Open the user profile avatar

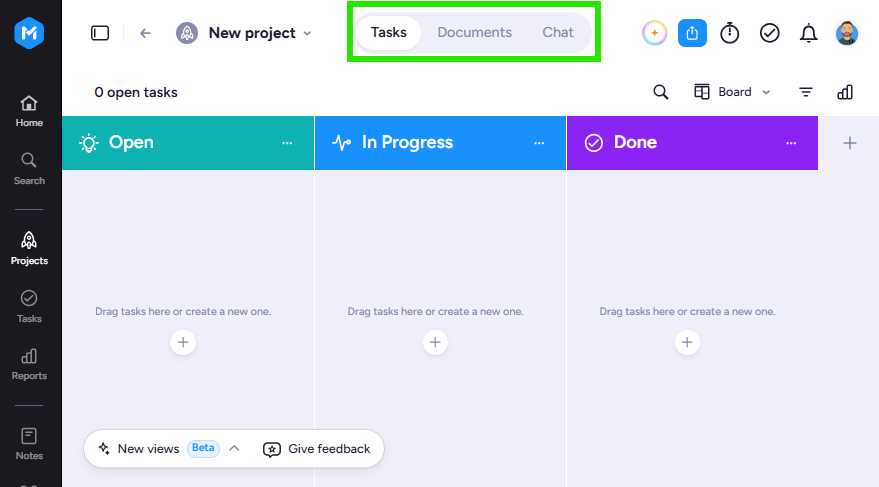click(x=846, y=33)
